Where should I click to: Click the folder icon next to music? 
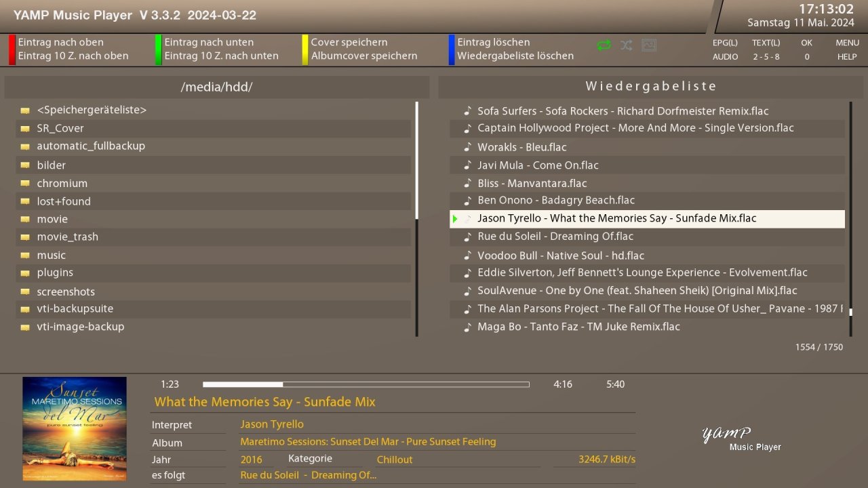click(25, 256)
